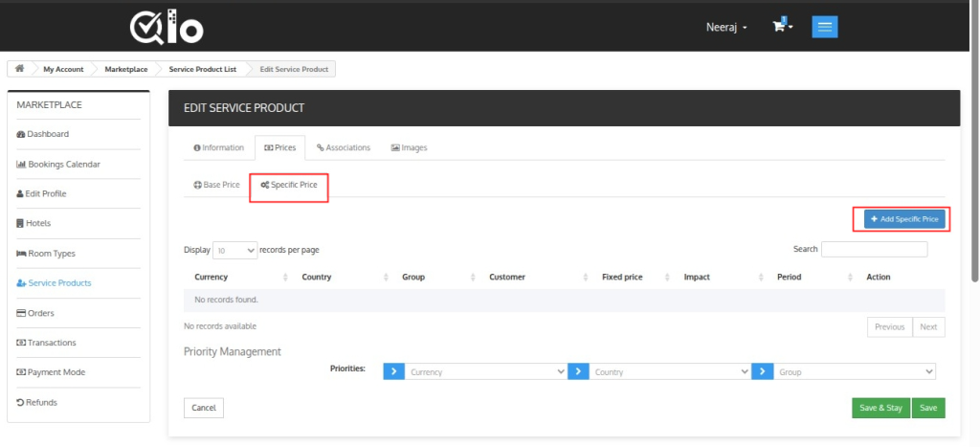Open Refunds in marketplace sidebar

click(37, 402)
